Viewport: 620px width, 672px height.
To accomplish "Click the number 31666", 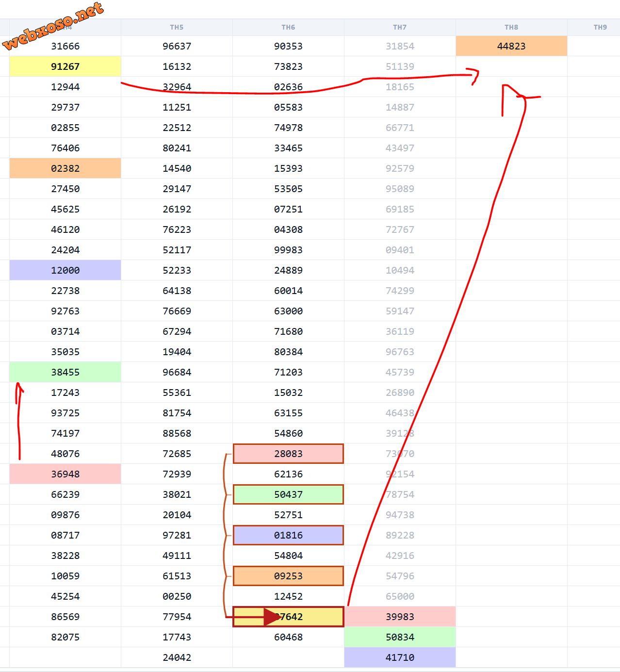I will (x=65, y=46).
